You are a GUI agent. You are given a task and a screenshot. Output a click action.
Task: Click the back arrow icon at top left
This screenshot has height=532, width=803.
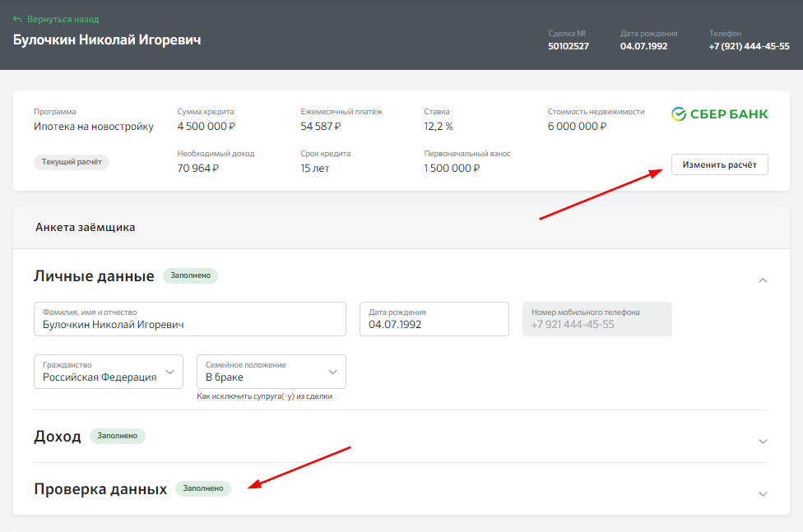coord(17,19)
